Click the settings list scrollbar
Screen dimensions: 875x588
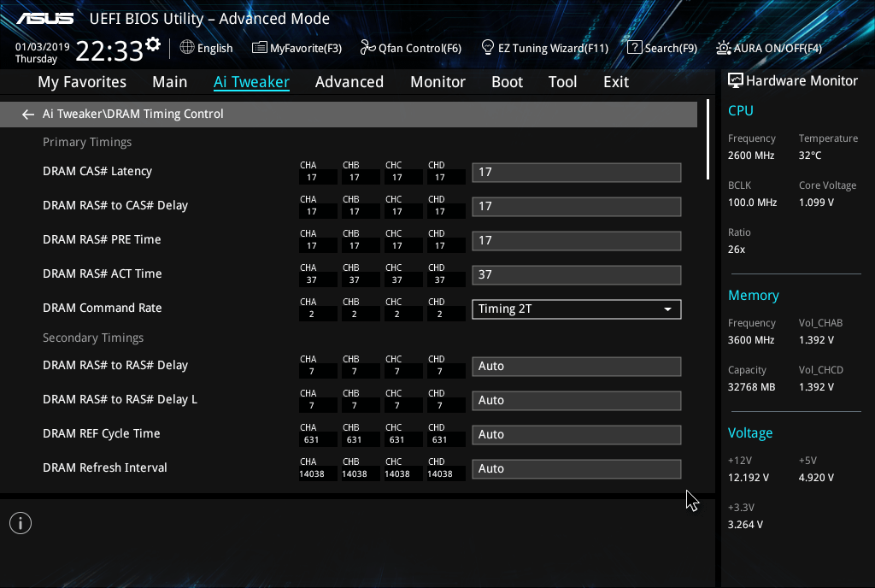point(708,139)
